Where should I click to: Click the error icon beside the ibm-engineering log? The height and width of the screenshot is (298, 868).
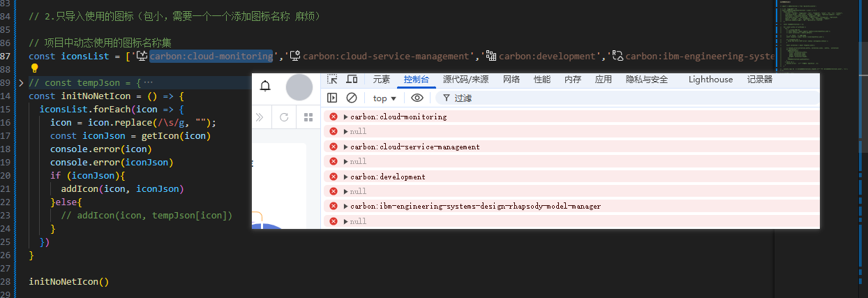(x=334, y=206)
